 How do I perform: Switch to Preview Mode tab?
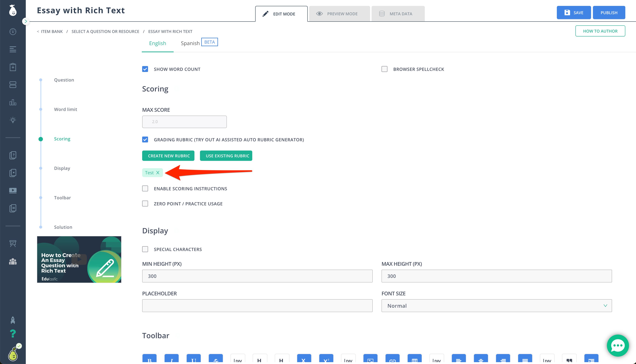[x=339, y=14]
